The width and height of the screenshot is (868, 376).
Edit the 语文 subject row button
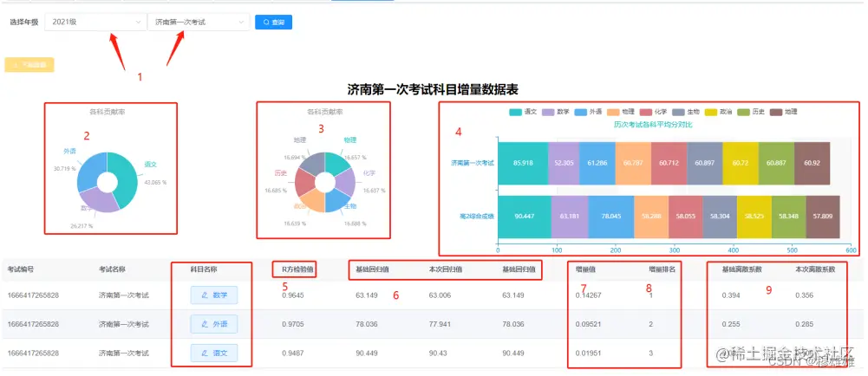[x=214, y=353]
